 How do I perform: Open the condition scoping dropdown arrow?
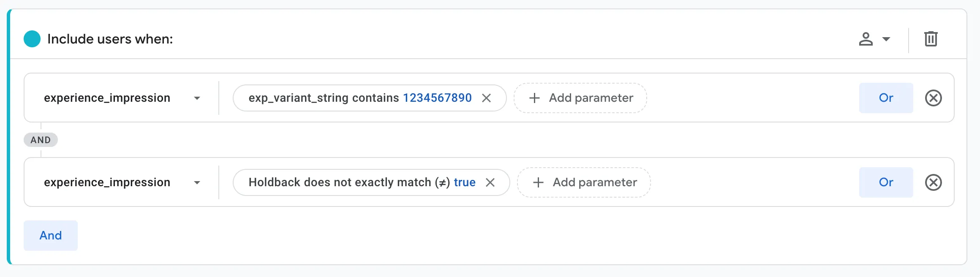886,39
